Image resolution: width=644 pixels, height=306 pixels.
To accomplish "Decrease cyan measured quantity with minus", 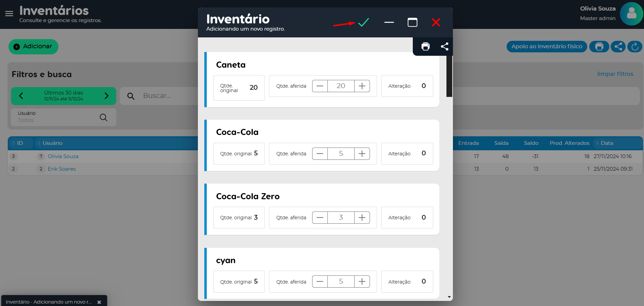I will pyautogui.click(x=320, y=282).
